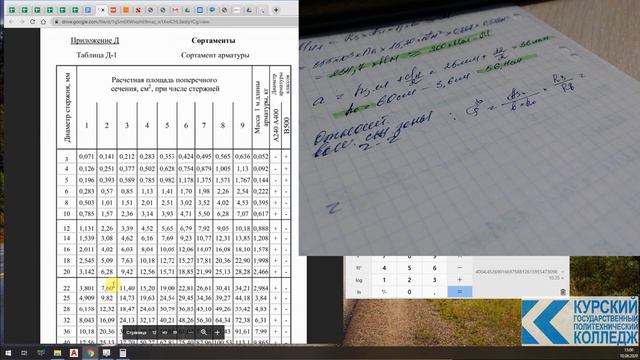Click table cell '91,61'
The image size is (640, 360).
coord(242,332)
